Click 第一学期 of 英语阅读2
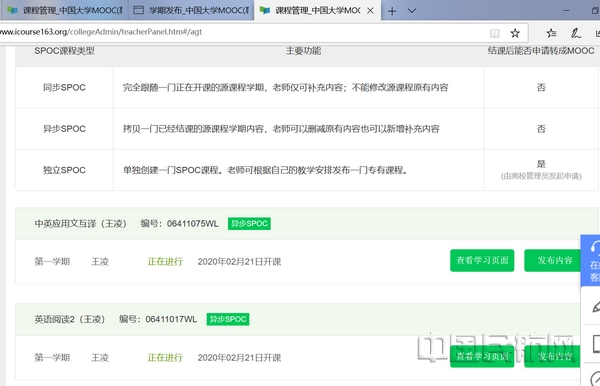Viewport: 600px width, 386px height. (52, 358)
